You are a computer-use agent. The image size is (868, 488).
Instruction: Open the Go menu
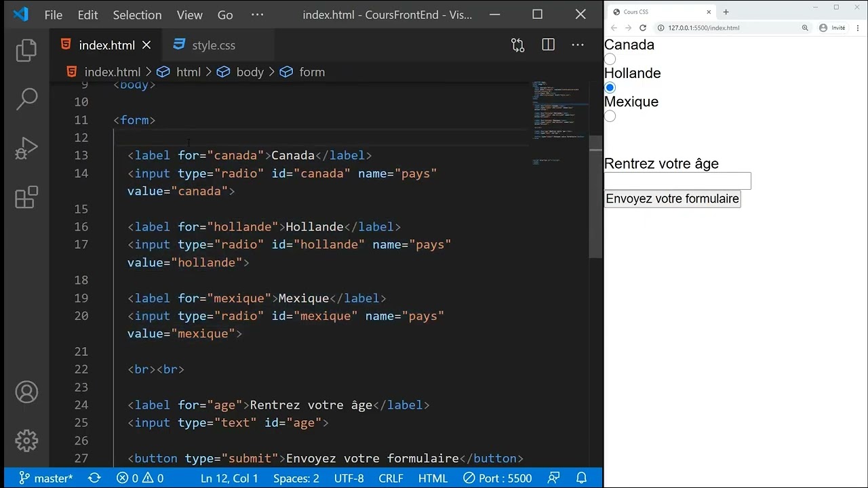click(x=225, y=14)
